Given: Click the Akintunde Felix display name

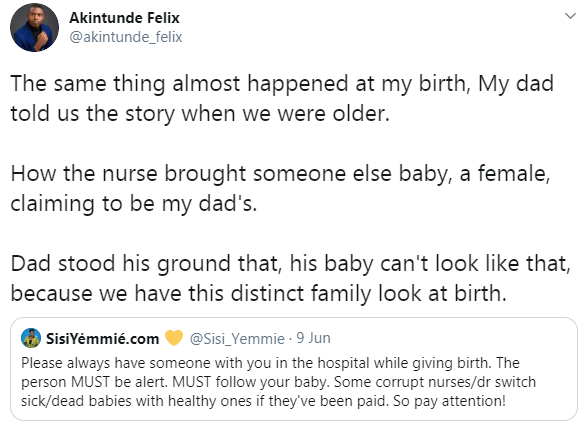Looking at the screenshot, I should [124, 18].
